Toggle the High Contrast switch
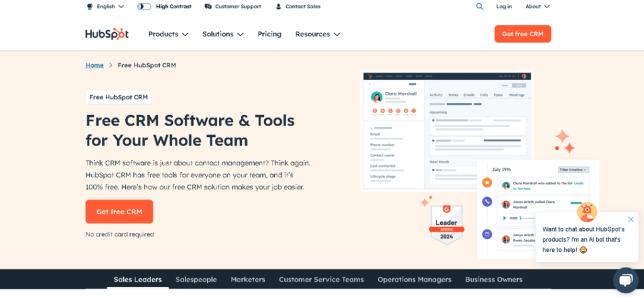The width and height of the screenshot is (644, 297). [x=144, y=6]
